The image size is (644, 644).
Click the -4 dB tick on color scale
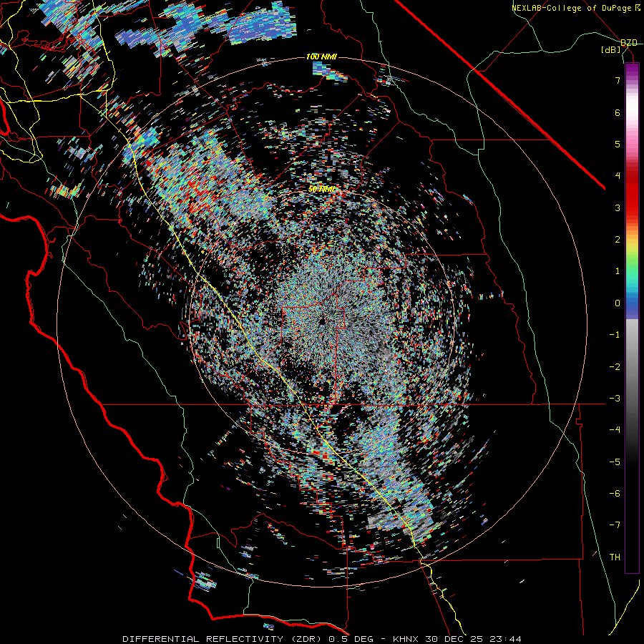click(x=615, y=430)
